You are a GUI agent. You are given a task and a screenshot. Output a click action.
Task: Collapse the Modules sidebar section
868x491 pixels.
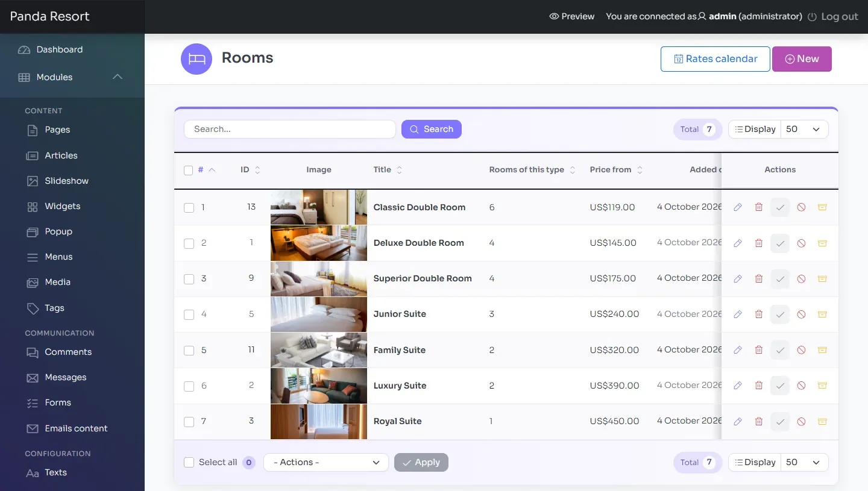(x=118, y=77)
